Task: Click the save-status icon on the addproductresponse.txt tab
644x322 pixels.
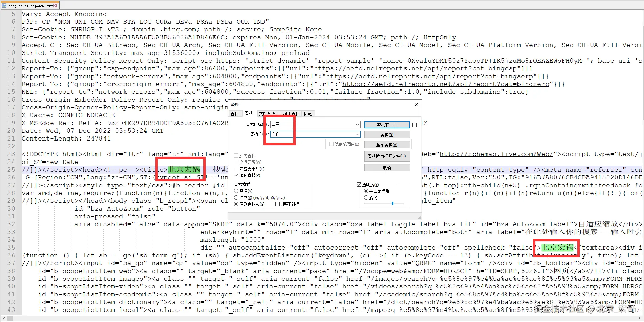Action: click(4, 5)
